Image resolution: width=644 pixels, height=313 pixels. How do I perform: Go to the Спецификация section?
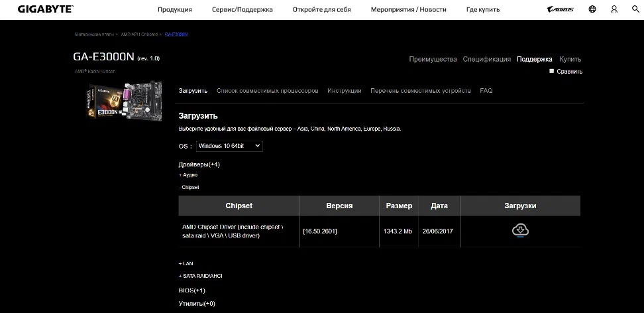(487, 59)
